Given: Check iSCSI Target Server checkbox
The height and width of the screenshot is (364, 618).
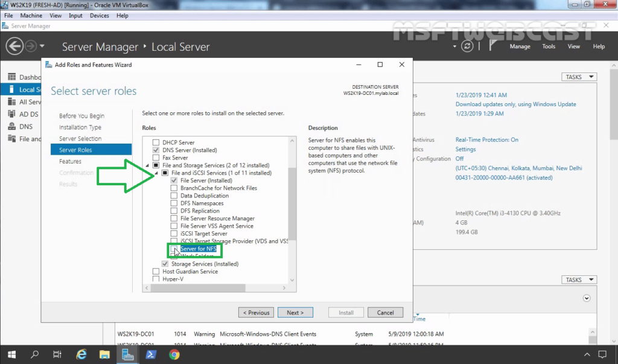Looking at the screenshot, I should click(174, 234).
